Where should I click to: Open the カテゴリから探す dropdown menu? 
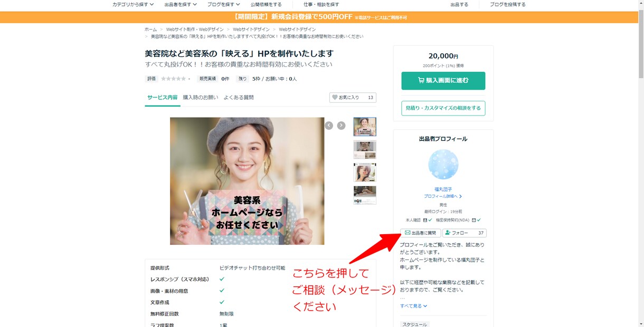coord(133,4)
